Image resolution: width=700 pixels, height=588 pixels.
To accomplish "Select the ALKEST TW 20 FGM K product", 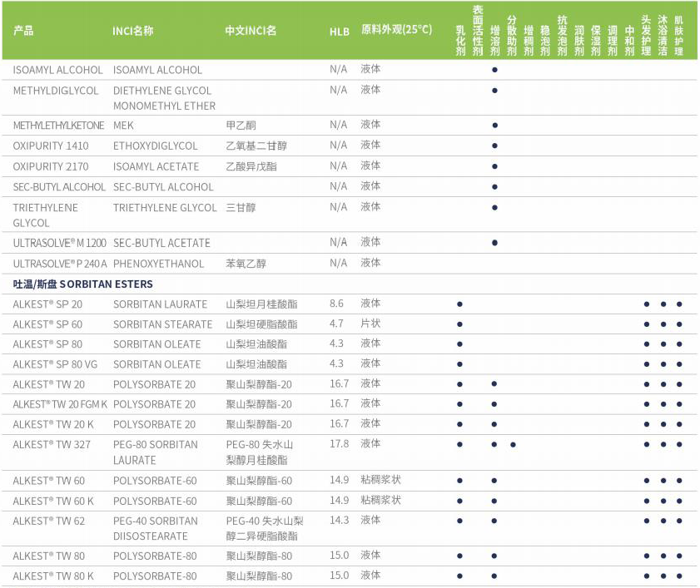I will coord(60,405).
